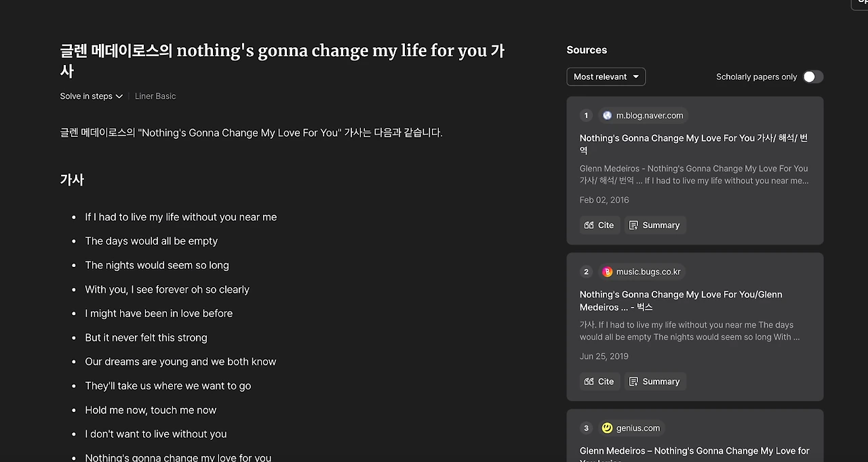Click the Cite quote icon on source 2
The height and width of the screenshot is (462, 868).
click(x=589, y=382)
